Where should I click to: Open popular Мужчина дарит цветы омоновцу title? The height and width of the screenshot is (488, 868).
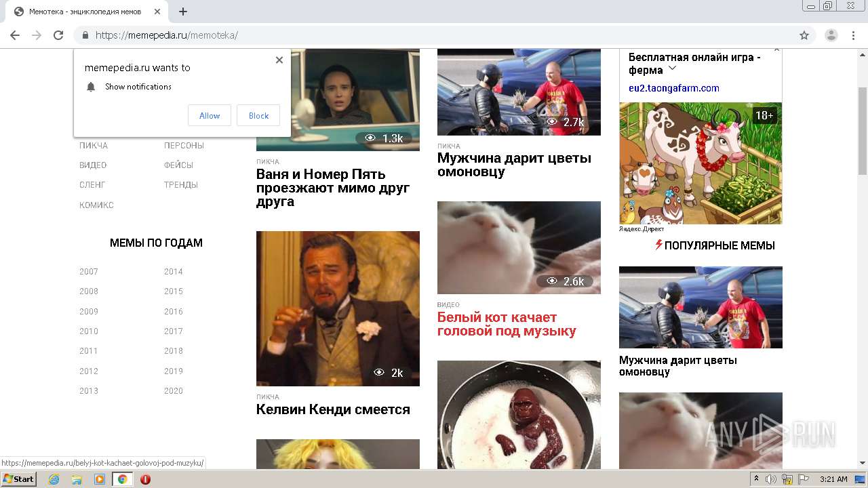click(x=678, y=366)
